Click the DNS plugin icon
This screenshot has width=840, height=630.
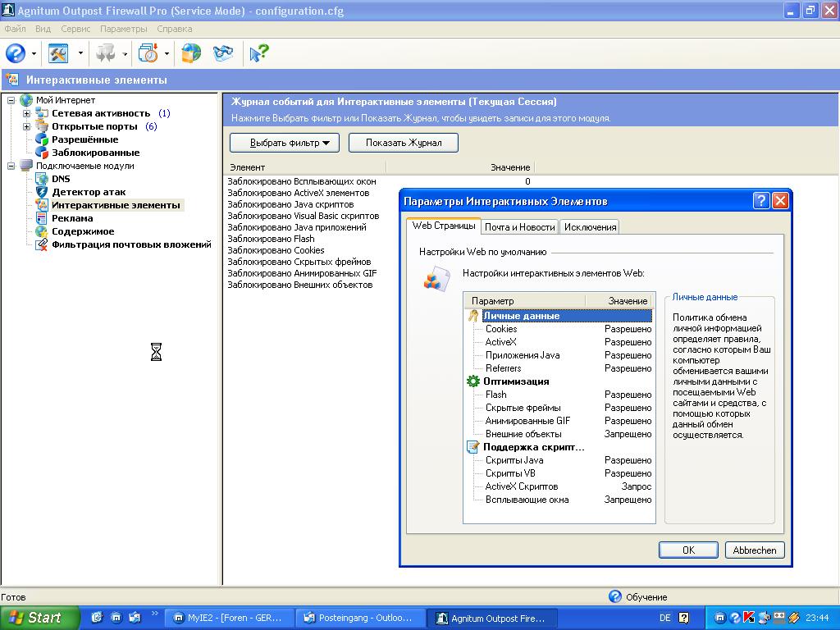click(x=42, y=178)
